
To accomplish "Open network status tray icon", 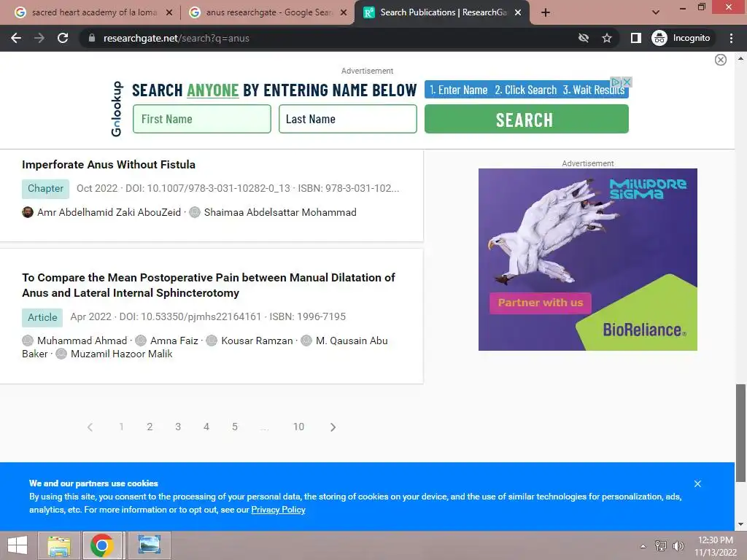I will click(661, 546).
